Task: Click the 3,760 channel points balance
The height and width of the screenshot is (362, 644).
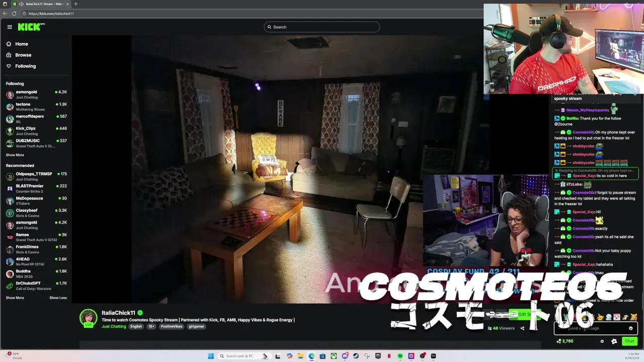Action: [x=565, y=341]
